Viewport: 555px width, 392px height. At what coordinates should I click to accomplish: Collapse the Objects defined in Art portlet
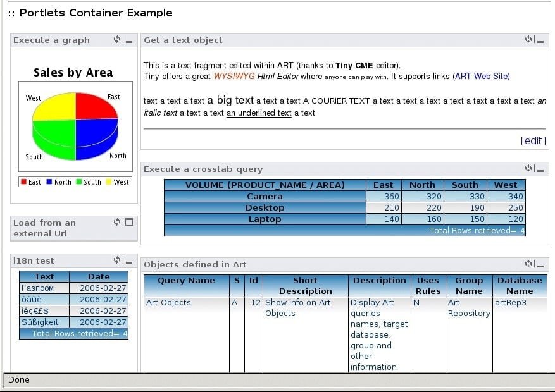pos(540,265)
